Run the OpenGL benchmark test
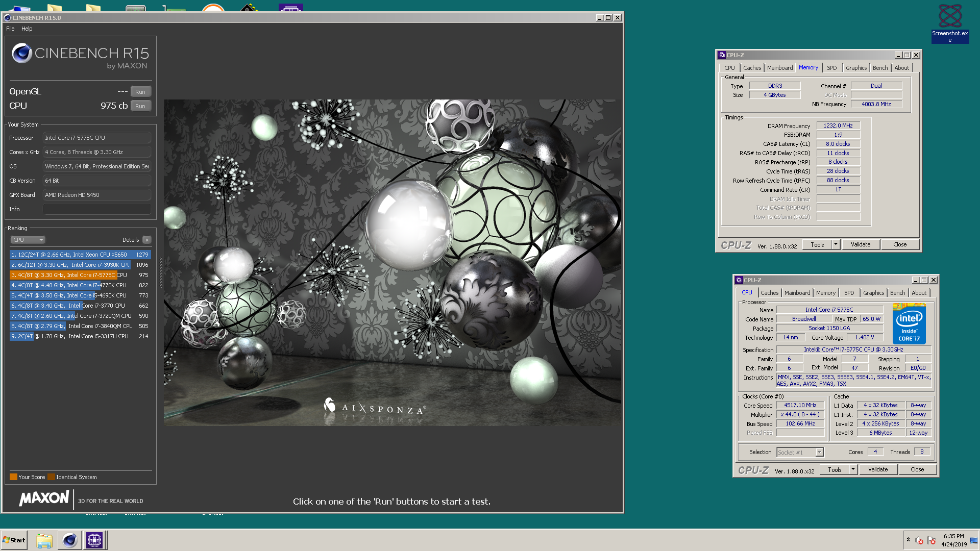The width and height of the screenshot is (980, 551). 140,92
